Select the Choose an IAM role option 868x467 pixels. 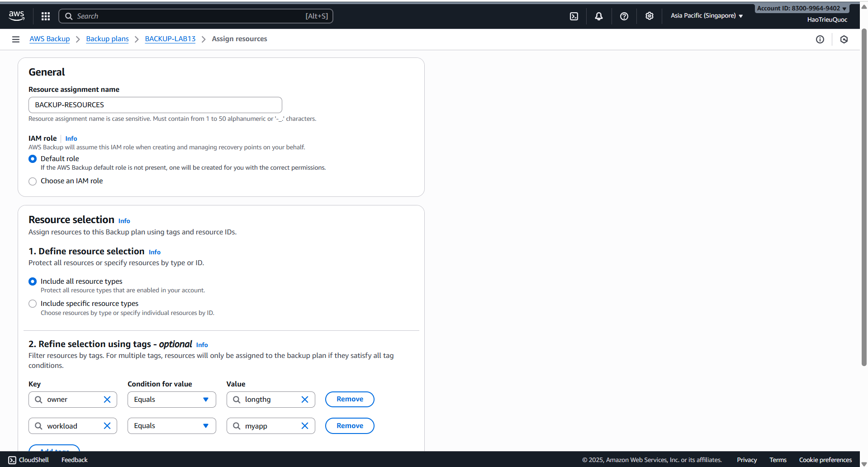click(x=33, y=181)
